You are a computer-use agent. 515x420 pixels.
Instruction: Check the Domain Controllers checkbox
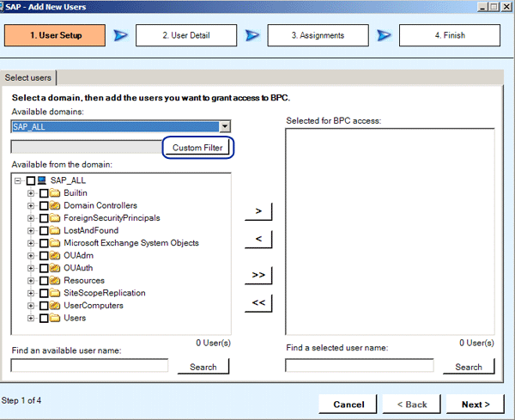tap(44, 205)
